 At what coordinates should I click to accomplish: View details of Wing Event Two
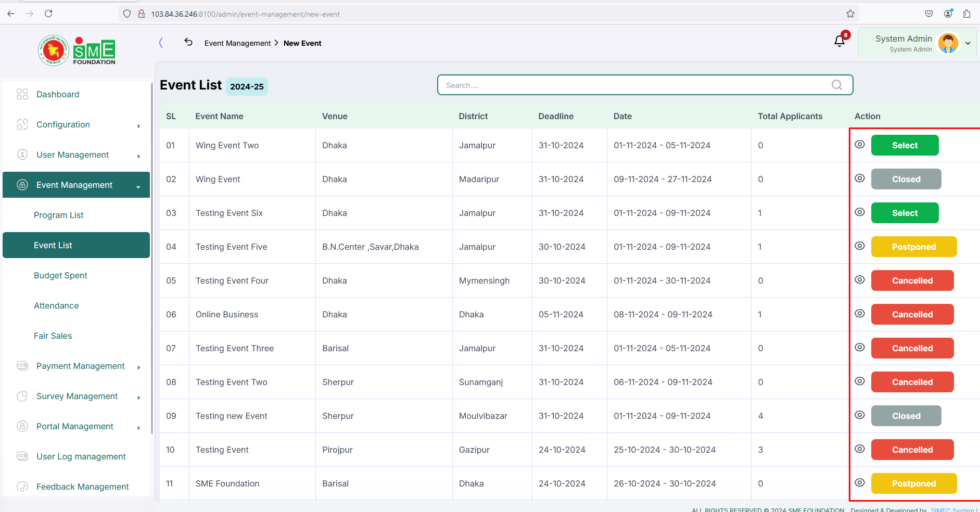(860, 144)
